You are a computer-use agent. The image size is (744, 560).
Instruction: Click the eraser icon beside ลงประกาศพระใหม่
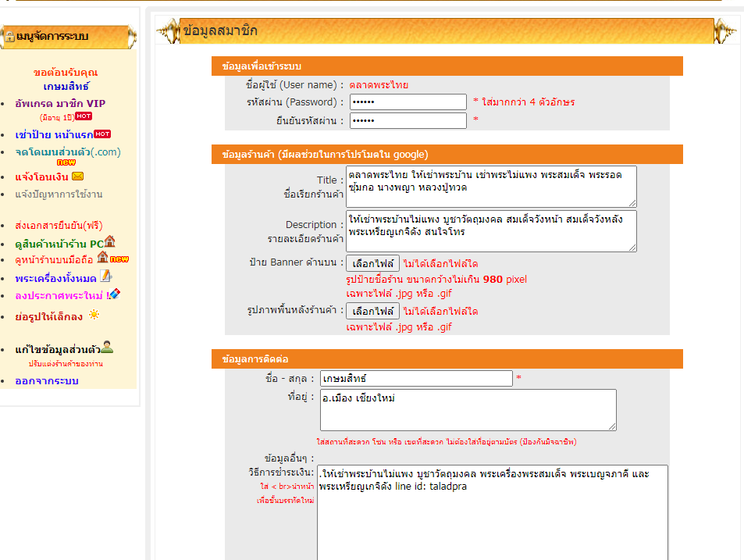114,294
